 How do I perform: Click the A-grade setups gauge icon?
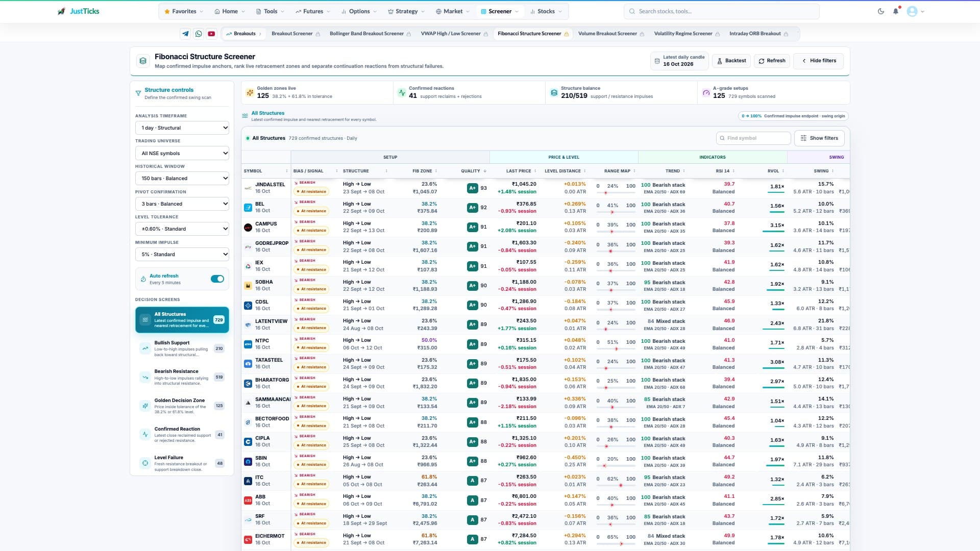(x=706, y=92)
